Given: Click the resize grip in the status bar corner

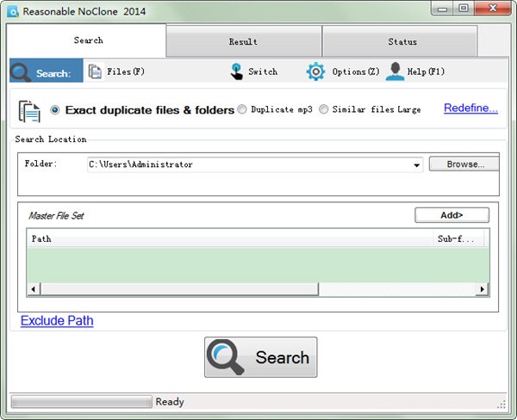Looking at the screenshot, I should tap(501, 405).
